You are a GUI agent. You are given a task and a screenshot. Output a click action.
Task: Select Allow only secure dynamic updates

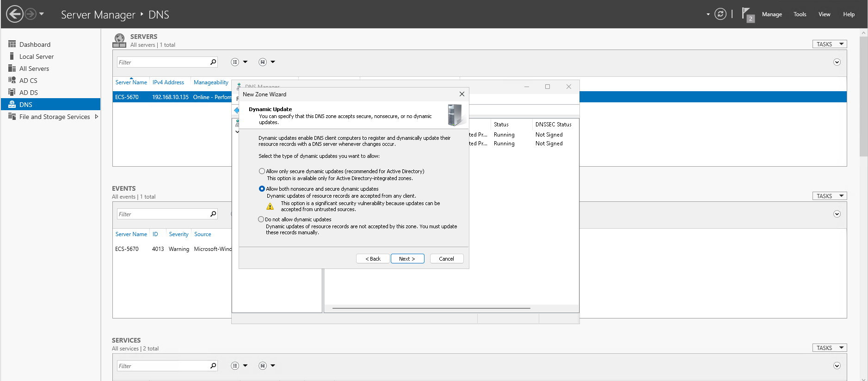[x=262, y=171]
